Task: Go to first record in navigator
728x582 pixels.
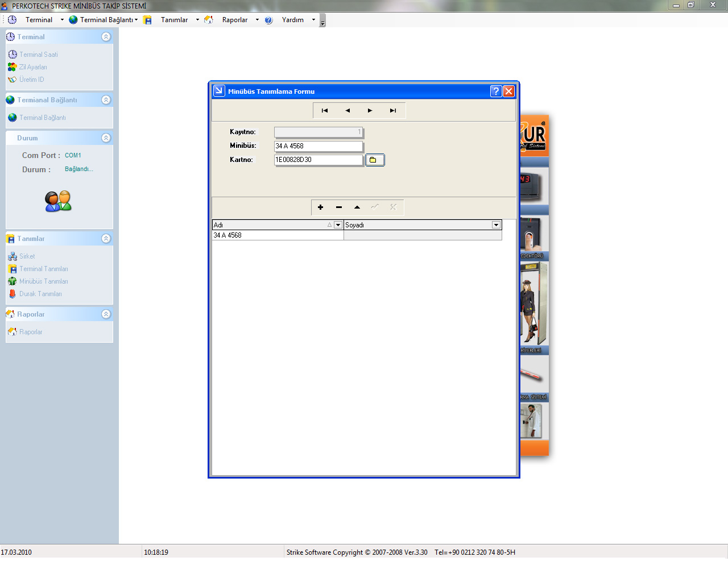Action: (324, 111)
